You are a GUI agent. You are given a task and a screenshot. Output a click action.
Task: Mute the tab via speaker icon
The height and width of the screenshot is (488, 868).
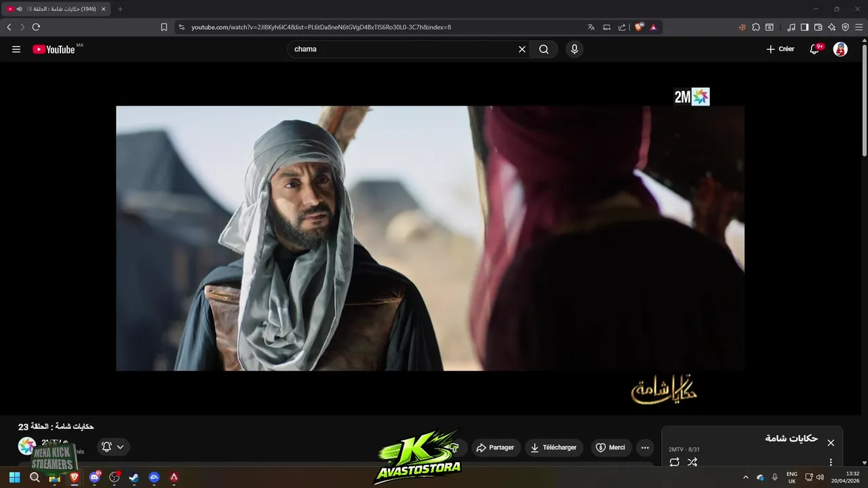point(19,9)
